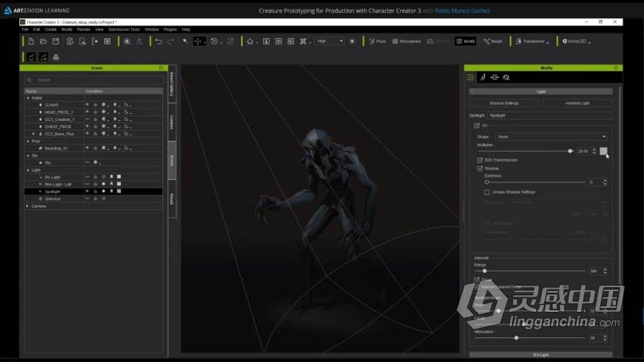Click the InstaLOD toolbar button
Screen dimensions: 644x362
[576, 41]
